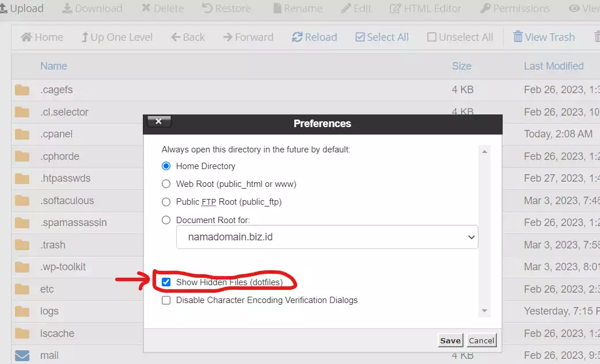Select the .htpasswds folder icon
600x364 pixels.
[22, 179]
